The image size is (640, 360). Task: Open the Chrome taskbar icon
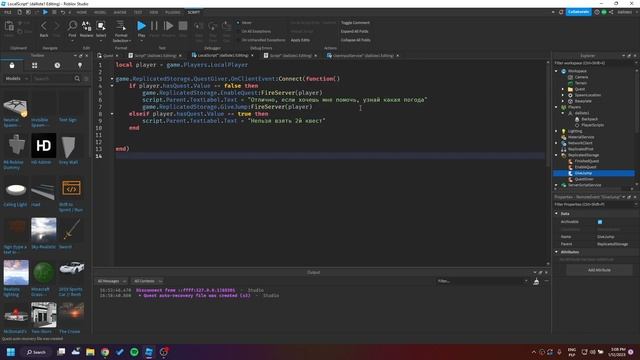click(x=105, y=352)
